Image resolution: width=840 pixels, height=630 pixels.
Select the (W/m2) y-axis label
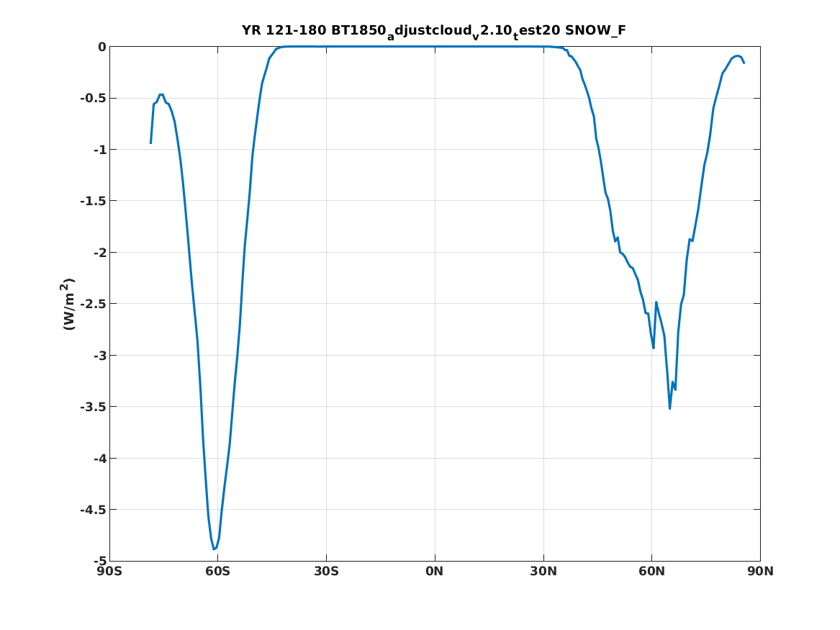coord(68,304)
